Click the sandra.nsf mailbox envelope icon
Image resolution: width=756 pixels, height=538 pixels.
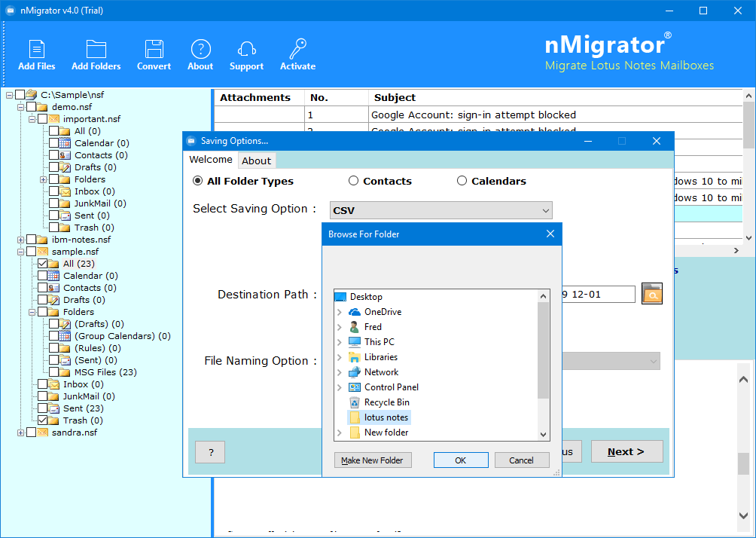42,433
